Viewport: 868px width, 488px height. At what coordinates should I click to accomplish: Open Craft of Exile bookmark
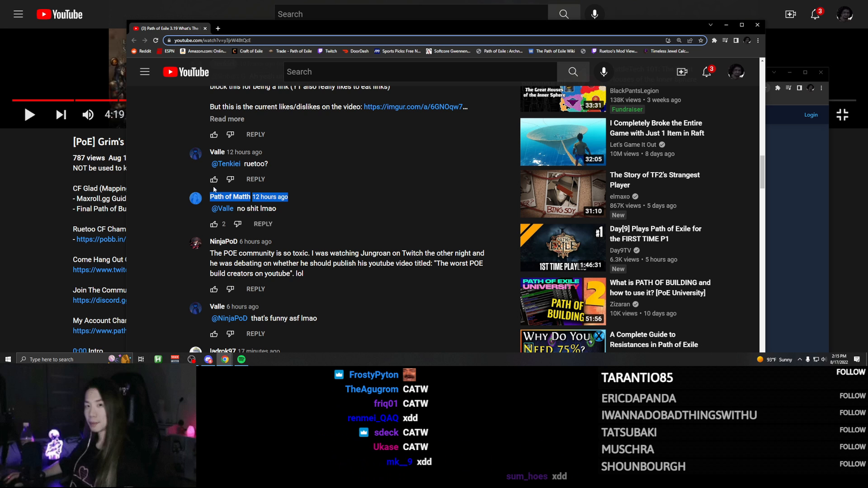point(247,51)
